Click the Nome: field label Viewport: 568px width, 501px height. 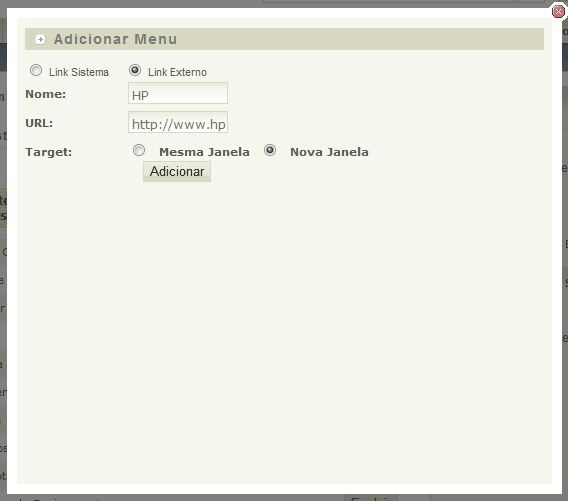coord(46,94)
